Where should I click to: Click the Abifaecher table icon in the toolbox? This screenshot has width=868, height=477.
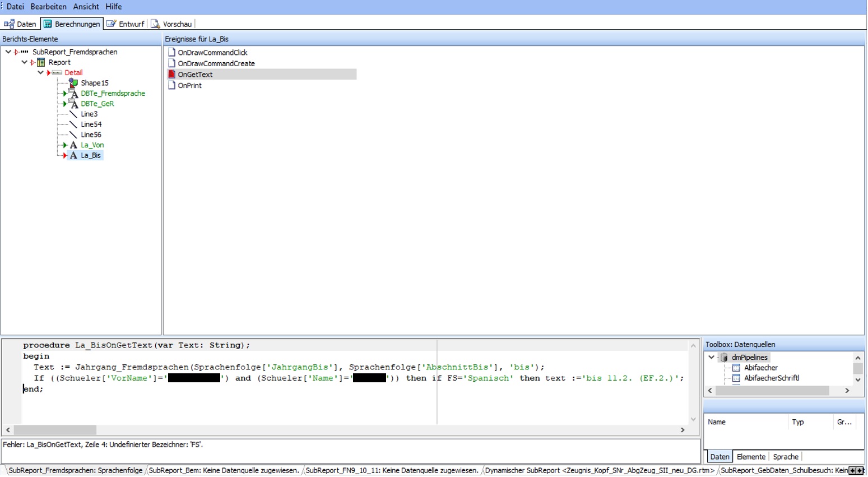point(736,368)
